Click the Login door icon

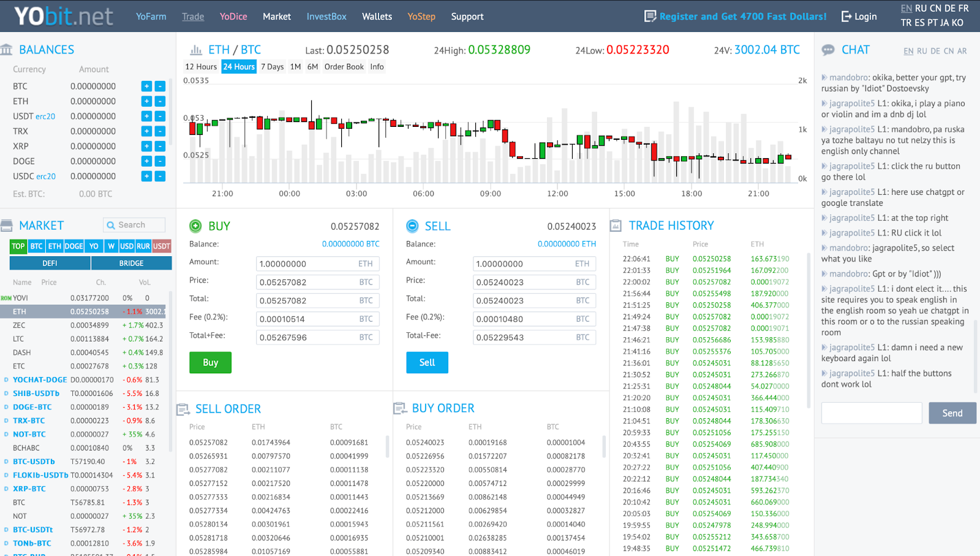click(x=846, y=17)
